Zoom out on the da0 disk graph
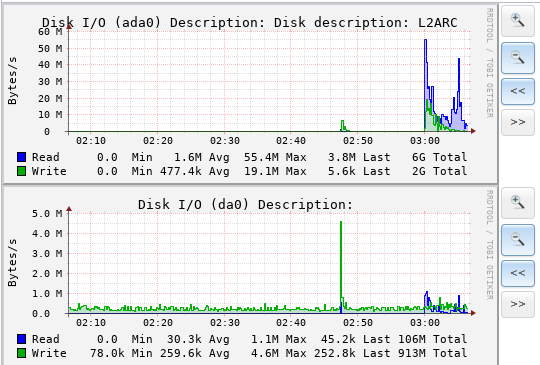Image resolution: width=540 pixels, height=365 pixels. click(x=518, y=240)
